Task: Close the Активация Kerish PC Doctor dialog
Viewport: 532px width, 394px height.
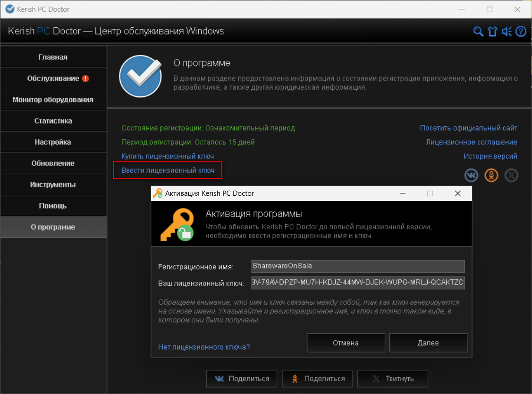Action: (x=458, y=193)
